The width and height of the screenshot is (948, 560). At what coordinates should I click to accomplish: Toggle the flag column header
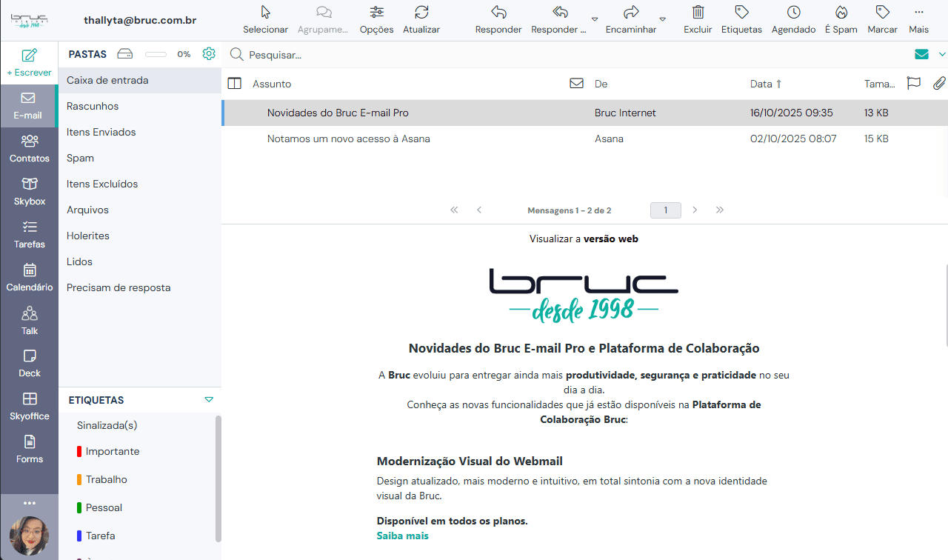(x=914, y=84)
